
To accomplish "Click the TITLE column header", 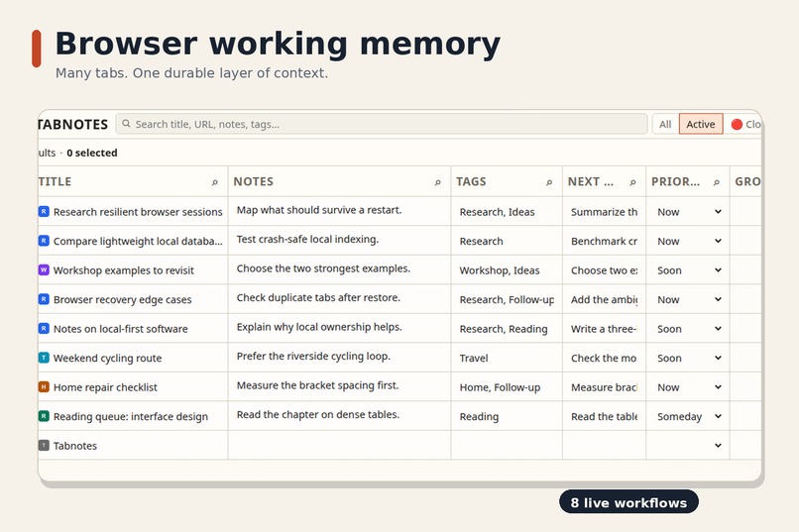I will (133, 181).
